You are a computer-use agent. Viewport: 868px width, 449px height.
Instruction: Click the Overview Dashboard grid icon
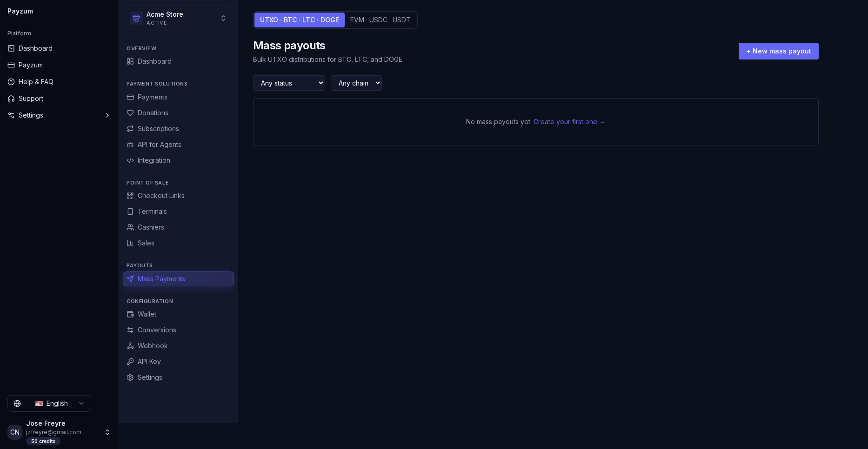(130, 61)
